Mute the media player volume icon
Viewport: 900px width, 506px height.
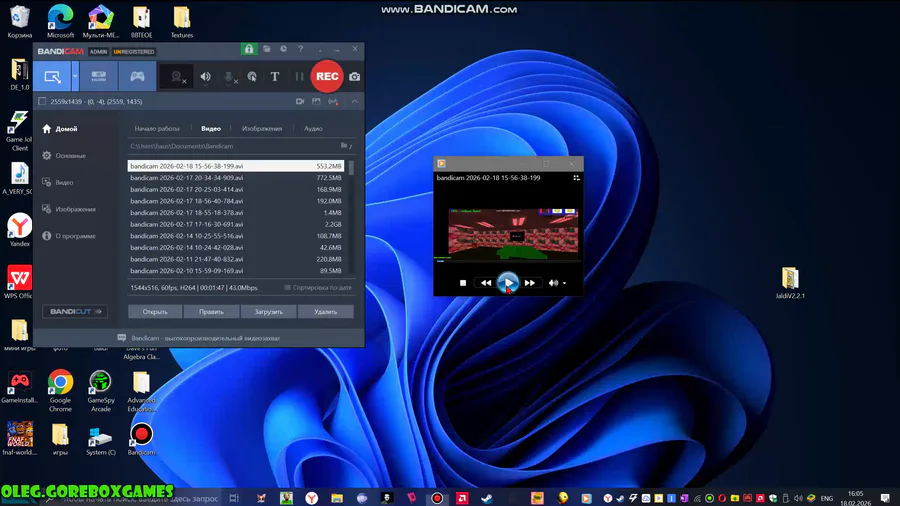553,283
